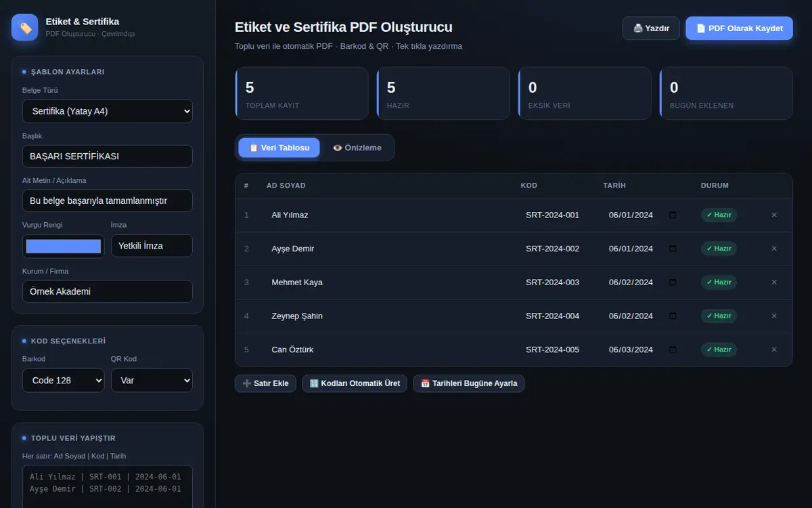This screenshot has width=812, height=508.
Task: Remove the Ali Yılmaz row with its × icon
Action: point(774,215)
